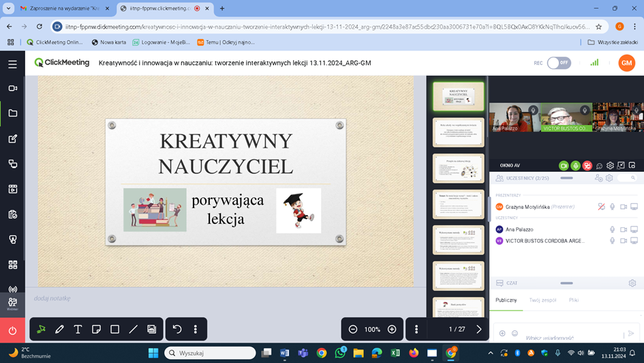This screenshot has height=363, width=644.
Task: Open surveys and tests in left sidebar
Action: pos(12,214)
